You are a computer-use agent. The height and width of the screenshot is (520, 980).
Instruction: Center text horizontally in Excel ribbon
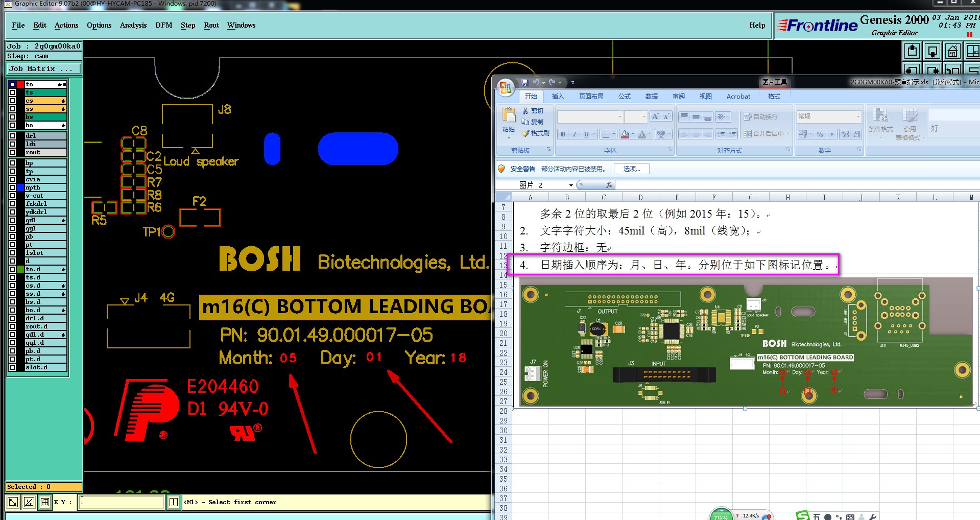click(x=696, y=134)
